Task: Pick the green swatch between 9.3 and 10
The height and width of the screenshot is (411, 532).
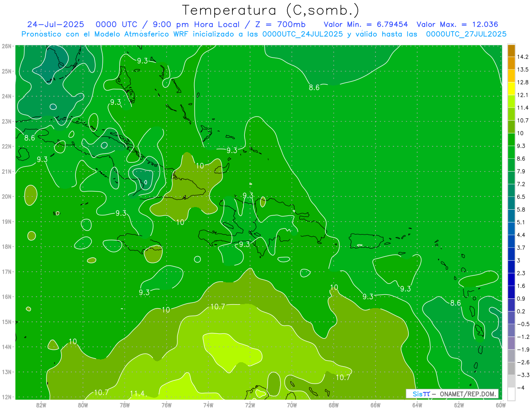Action: click(511, 139)
